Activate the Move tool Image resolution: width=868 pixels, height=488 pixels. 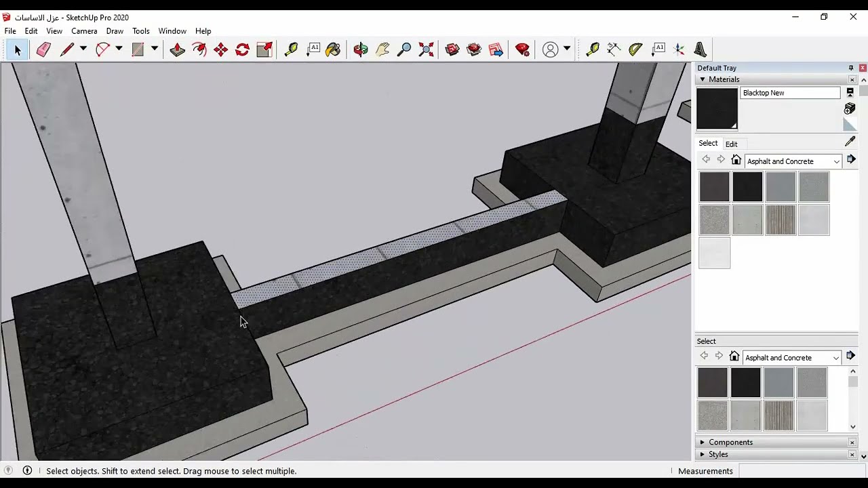pyautogui.click(x=220, y=49)
